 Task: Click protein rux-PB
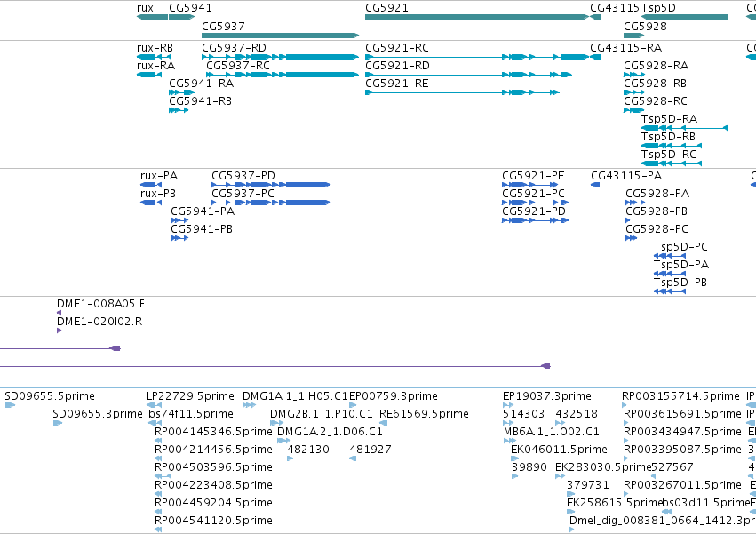click(158, 194)
